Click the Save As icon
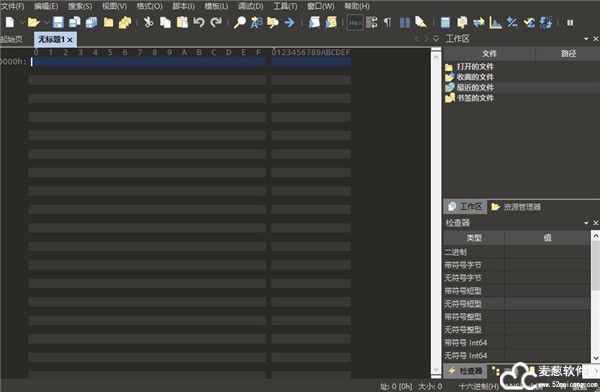 (75, 23)
